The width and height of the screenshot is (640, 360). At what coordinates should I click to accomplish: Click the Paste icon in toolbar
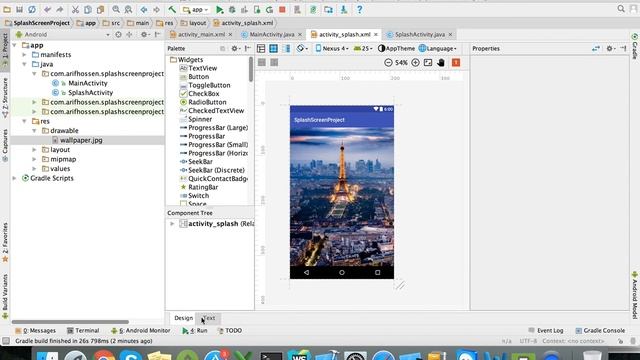point(100,9)
